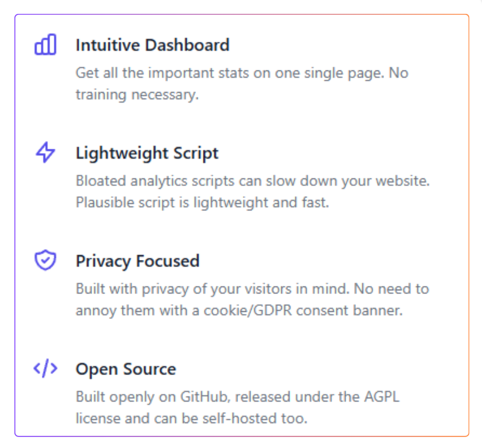The height and width of the screenshot is (448, 482).
Task: Click the word GitHub in Open Source description
Action: point(205,397)
